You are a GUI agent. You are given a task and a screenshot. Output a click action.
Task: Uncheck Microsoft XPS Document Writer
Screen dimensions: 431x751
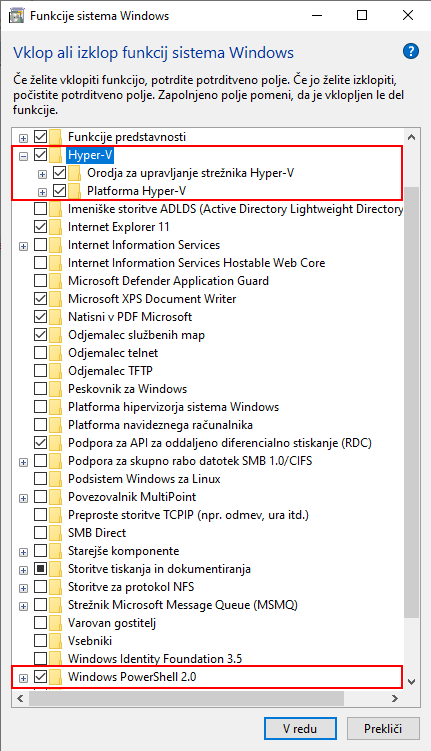coord(40,298)
